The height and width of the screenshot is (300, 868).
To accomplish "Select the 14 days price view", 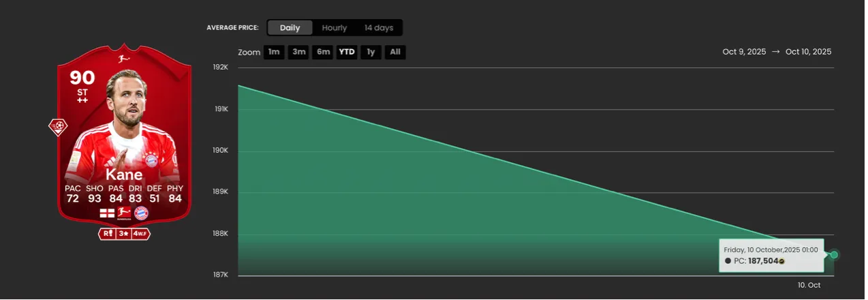I will [x=378, y=28].
